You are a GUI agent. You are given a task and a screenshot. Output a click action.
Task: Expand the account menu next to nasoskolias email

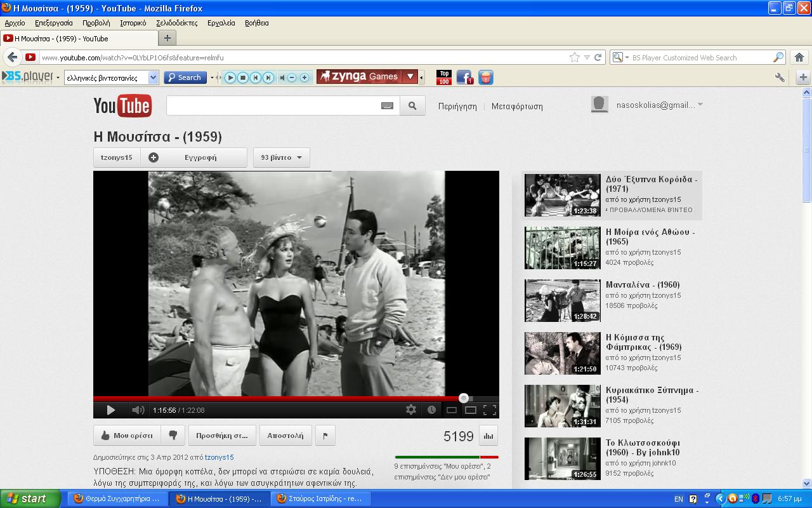tap(700, 105)
